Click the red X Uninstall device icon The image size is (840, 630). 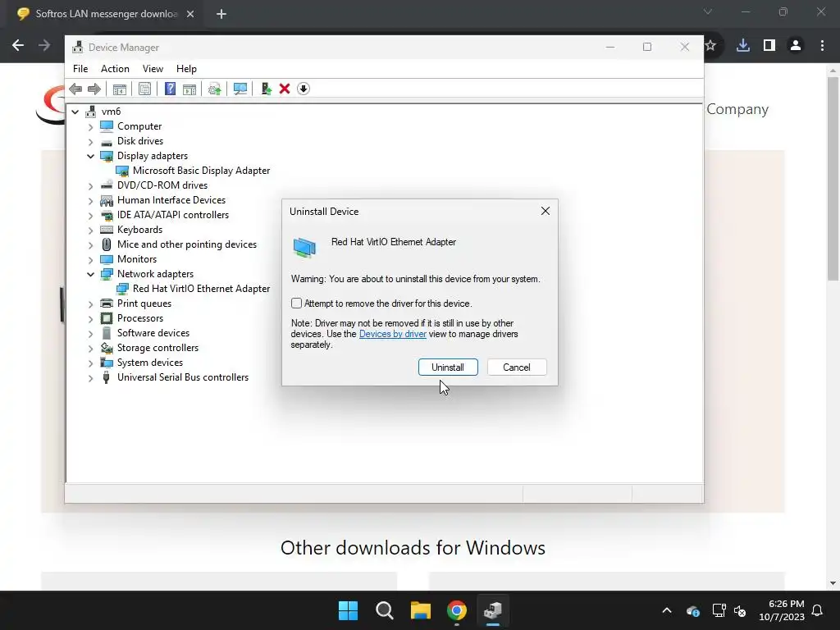pos(285,89)
